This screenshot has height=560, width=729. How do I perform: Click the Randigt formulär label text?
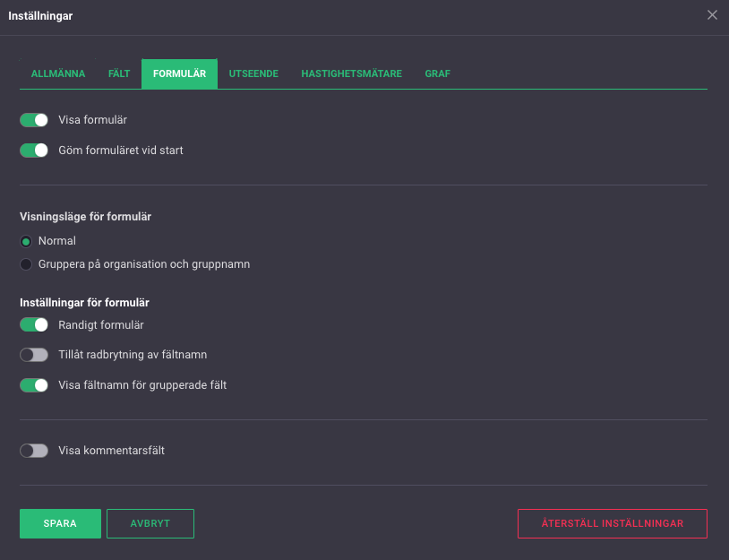(x=101, y=325)
